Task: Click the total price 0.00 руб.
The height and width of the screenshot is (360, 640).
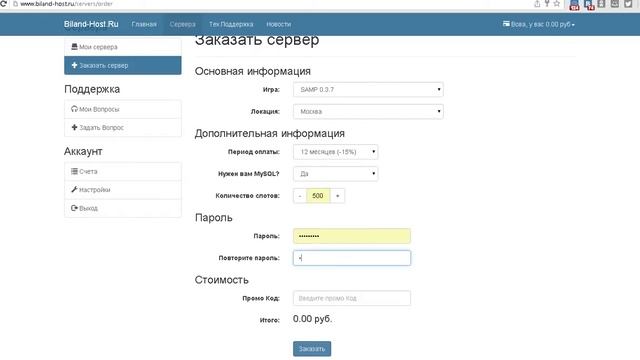Action: pyautogui.click(x=313, y=319)
